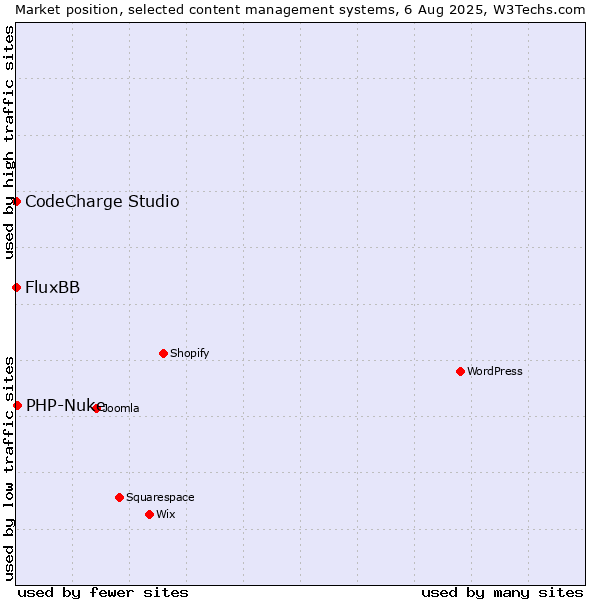Screen dimensions: 600x600
Task: Click the Wix data point marker
Action: (x=150, y=514)
